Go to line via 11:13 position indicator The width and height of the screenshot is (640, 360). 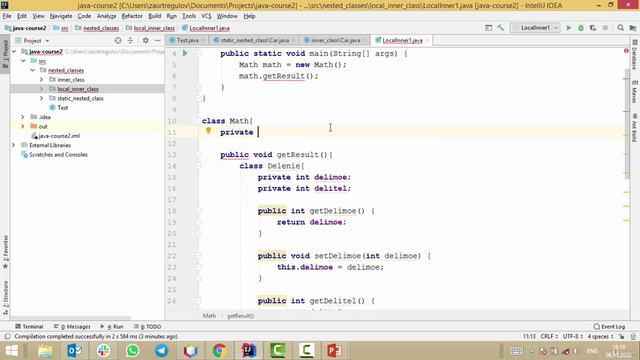tap(529, 336)
